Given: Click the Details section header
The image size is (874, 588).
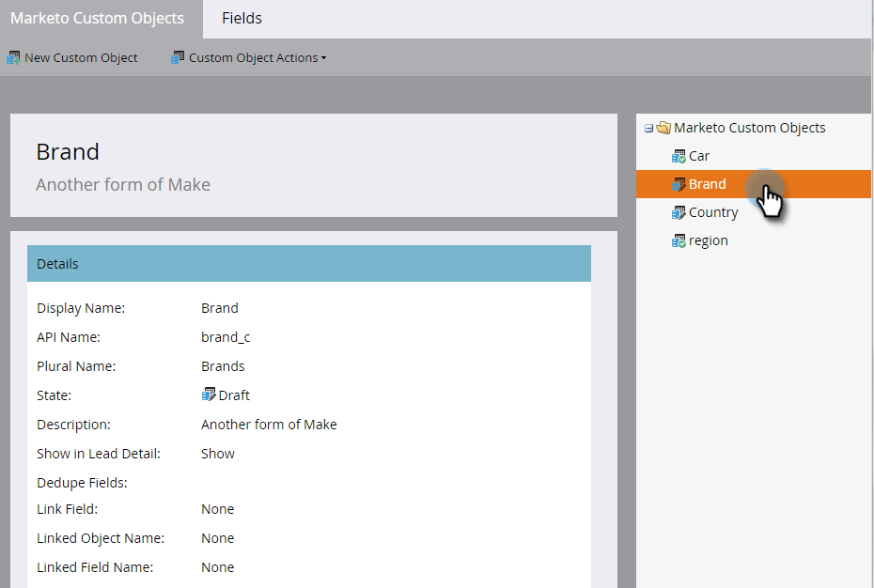Looking at the screenshot, I should point(309,264).
